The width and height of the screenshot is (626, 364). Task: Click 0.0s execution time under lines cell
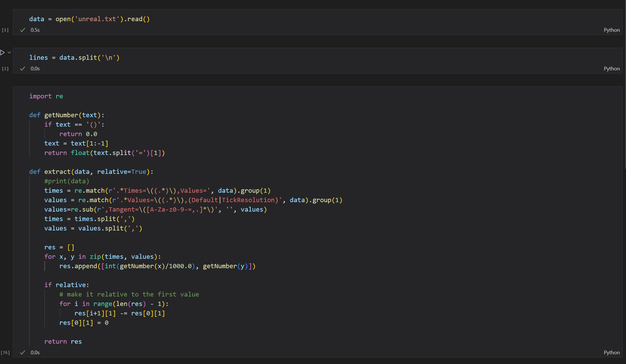(35, 69)
